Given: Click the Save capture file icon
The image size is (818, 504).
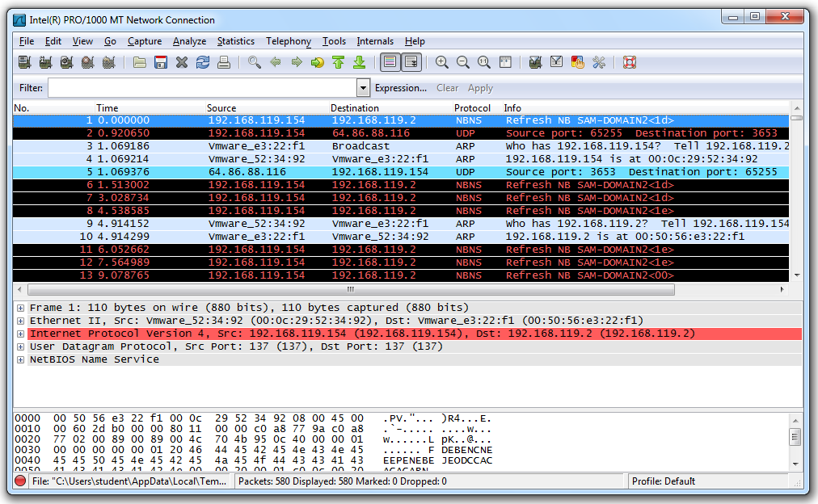Looking at the screenshot, I should [161, 62].
